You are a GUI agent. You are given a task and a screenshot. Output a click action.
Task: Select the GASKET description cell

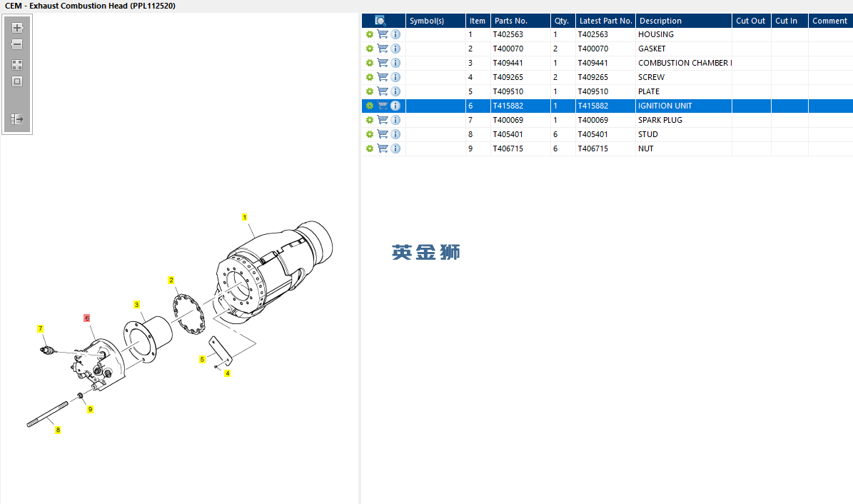[683, 49]
